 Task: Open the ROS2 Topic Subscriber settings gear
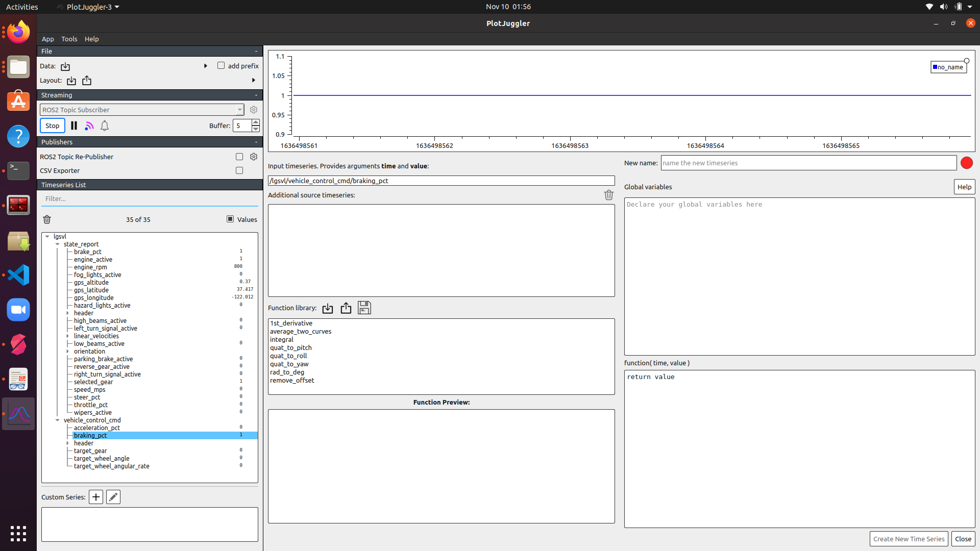click(254, 110)
